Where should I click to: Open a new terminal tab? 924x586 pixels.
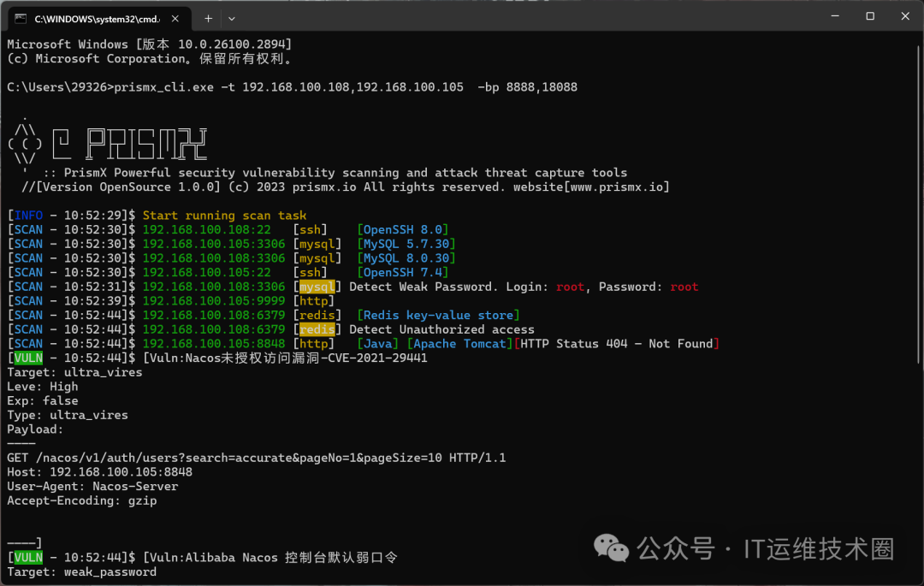[x=208, y=19]
